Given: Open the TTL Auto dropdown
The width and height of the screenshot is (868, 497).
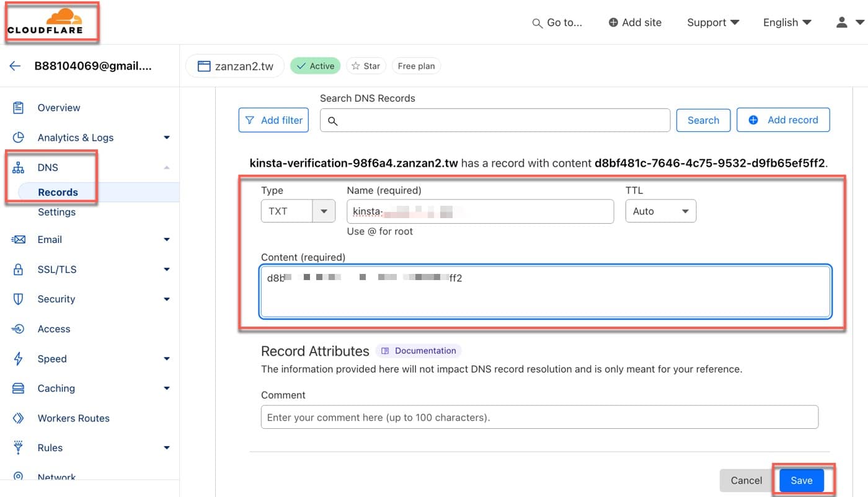Looking at the screenshot, I should tap(661, 211).
